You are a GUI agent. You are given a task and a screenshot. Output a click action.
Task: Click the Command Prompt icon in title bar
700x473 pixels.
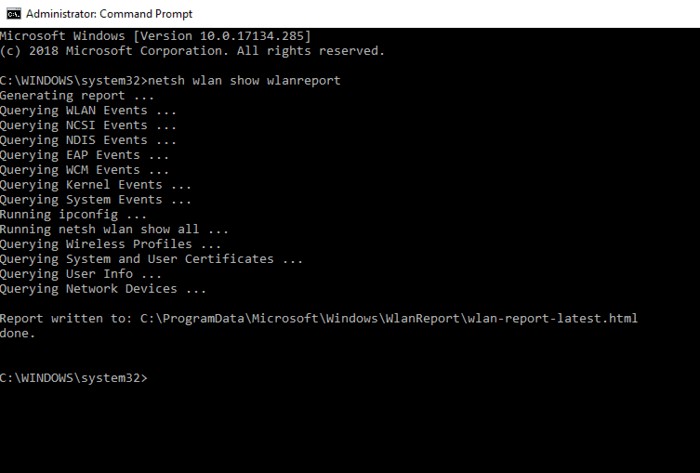coord(12,13)
